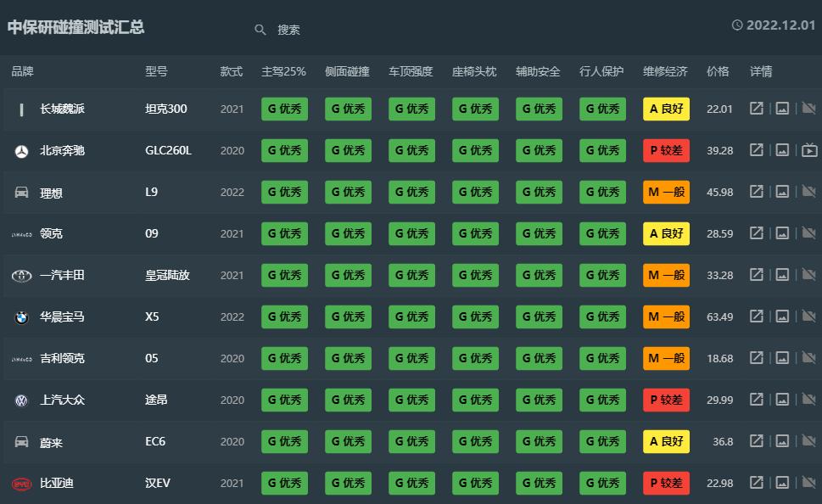
Task: Click the 款式 column header
Action: [x=231, y=71]
